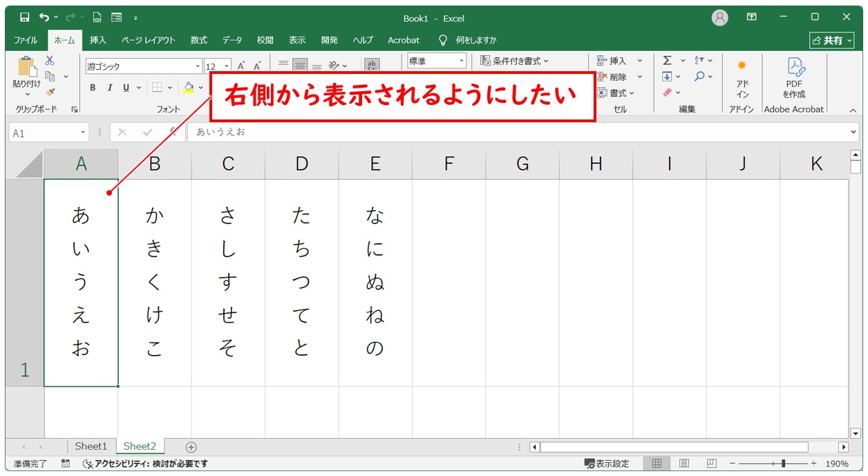Image resolution: width=868 pixels, height=476 pixels.
Task: Click the zoom in plus button
Action: click(813, 464)
